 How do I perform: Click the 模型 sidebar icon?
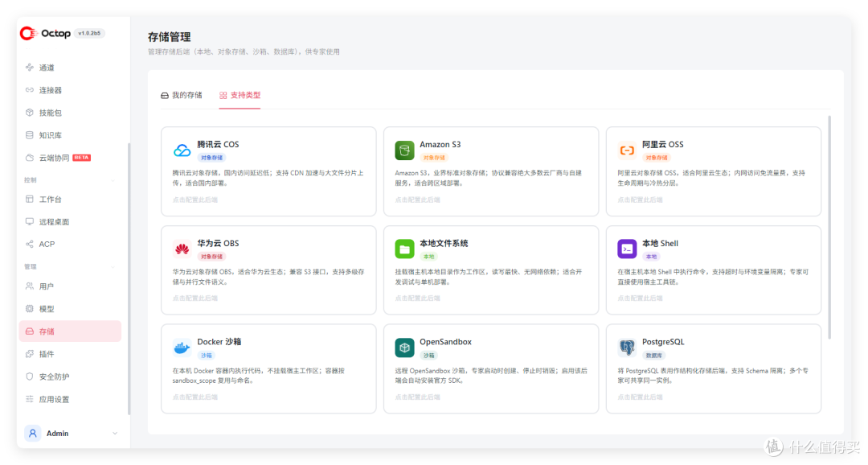[30, 309]
